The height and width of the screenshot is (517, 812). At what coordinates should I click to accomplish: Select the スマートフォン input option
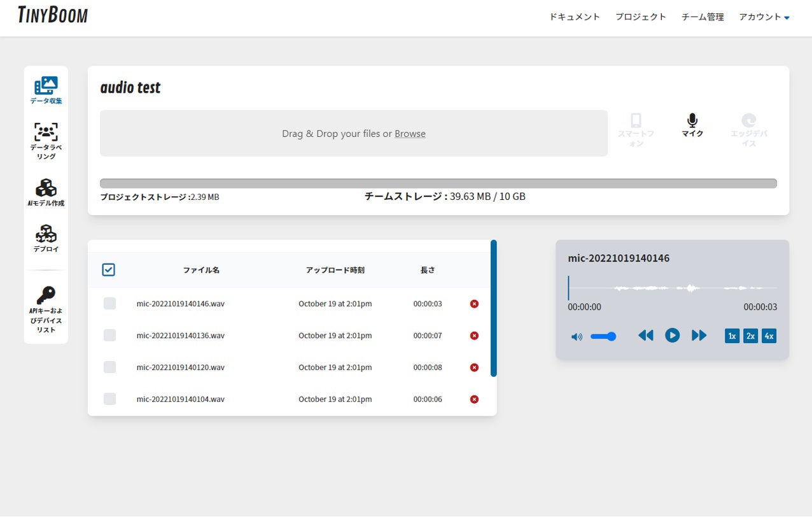(x=636, y=130)
